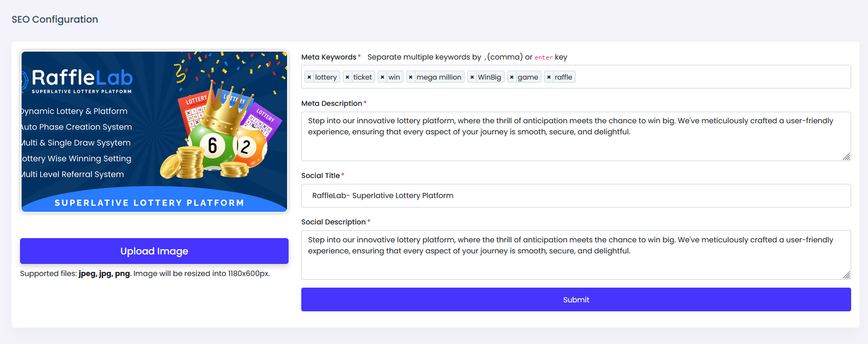Click the 'lottery' keyword label text
The width and height of the screenshot is (868, 344).
pos(326,77)
